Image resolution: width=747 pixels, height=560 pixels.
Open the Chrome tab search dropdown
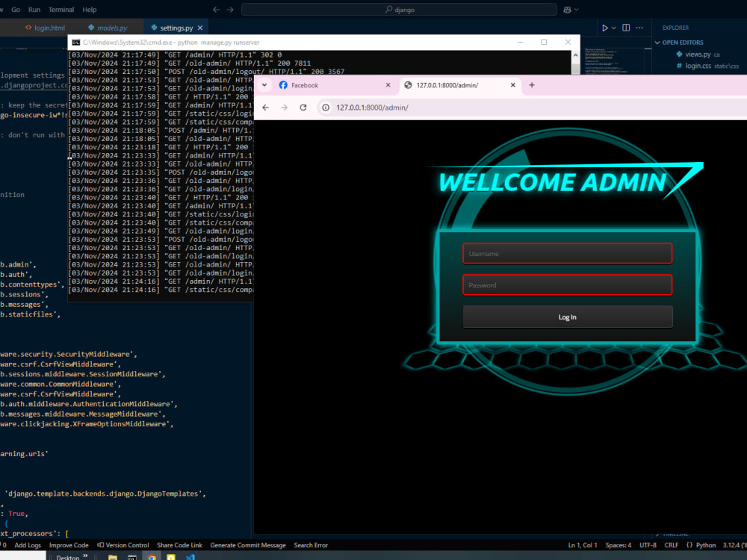[264, 85]
